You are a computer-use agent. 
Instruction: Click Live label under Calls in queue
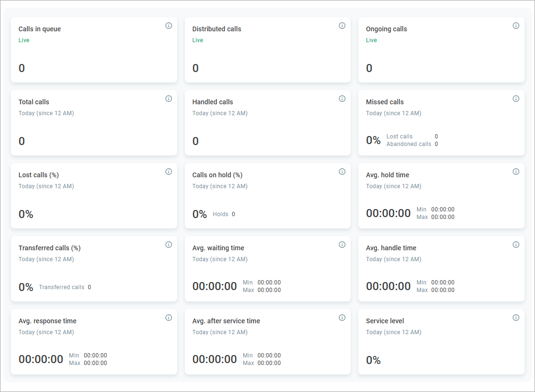(24, 40)
